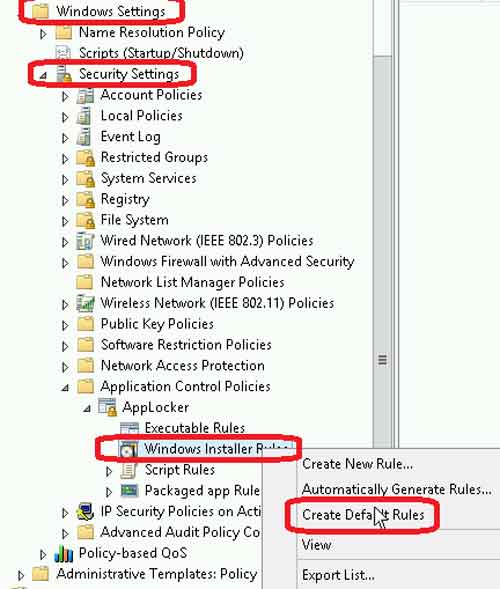Select the Wired Network policies icon
The image size is (500, 589).
click(85, 241)
